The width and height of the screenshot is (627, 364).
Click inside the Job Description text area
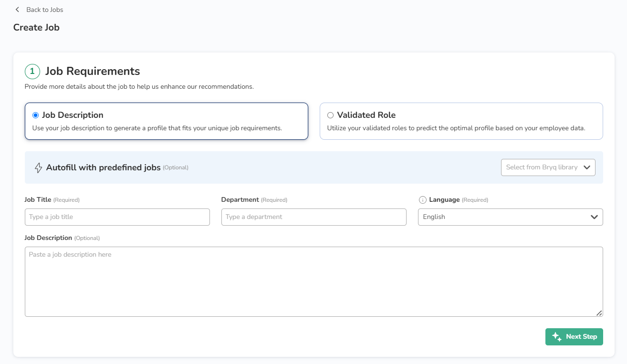coord(313,281)
